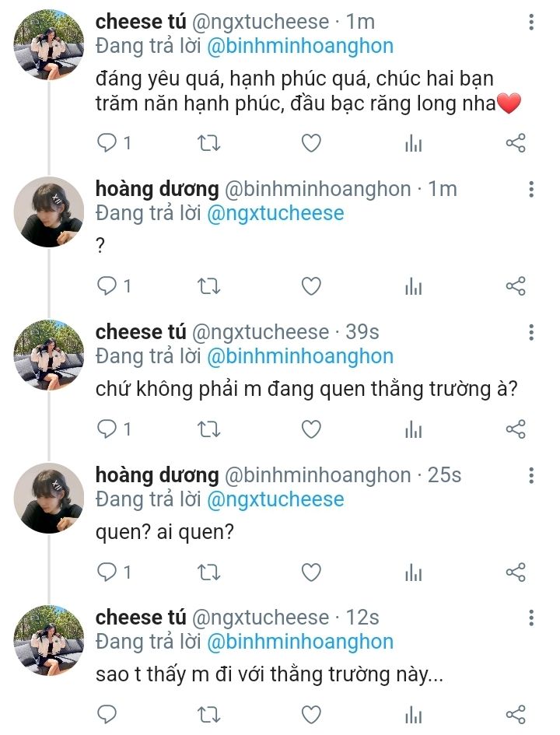The height and width of the screenshot is (735, 560).
Task: Open @binhminhoanghon mention link in first tweet
Action: [x=300, y=45]
